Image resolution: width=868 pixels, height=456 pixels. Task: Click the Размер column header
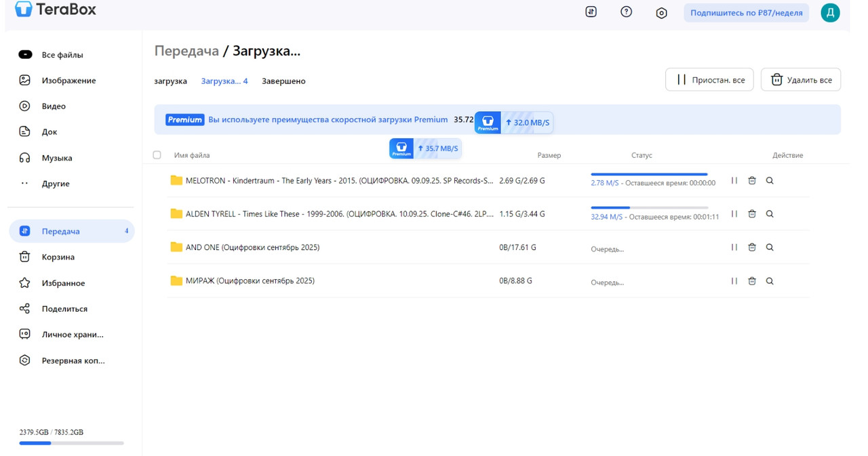coord(549,155)
